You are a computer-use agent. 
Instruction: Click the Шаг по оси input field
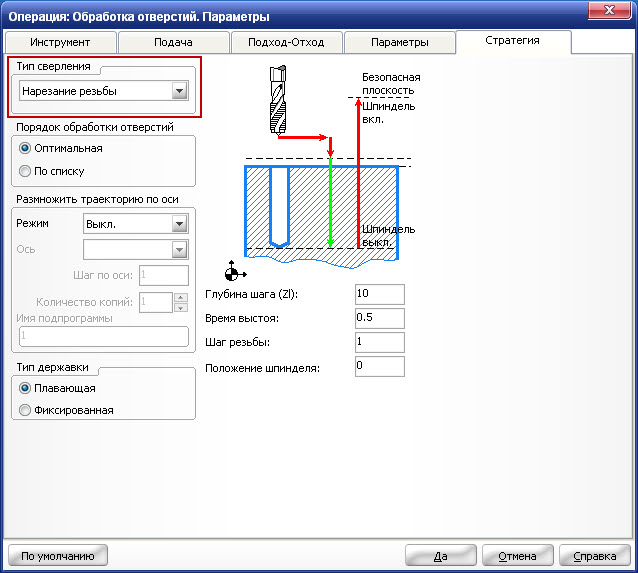[164, 276]
